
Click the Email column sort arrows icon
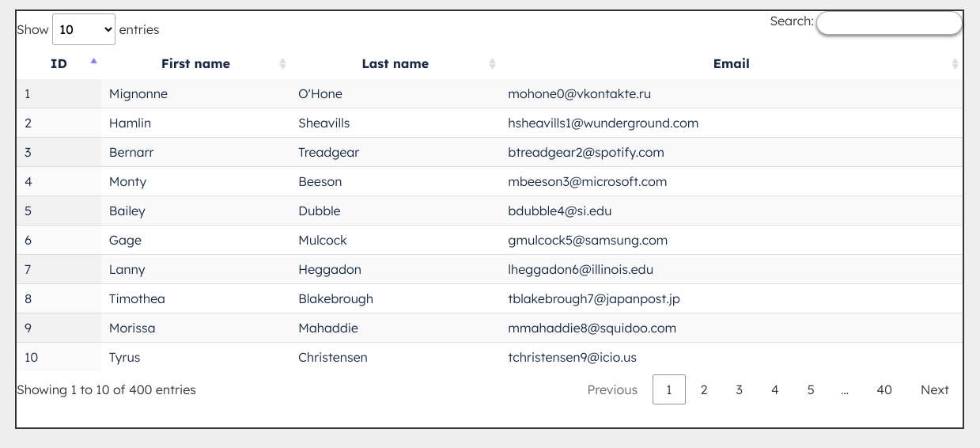955,64
